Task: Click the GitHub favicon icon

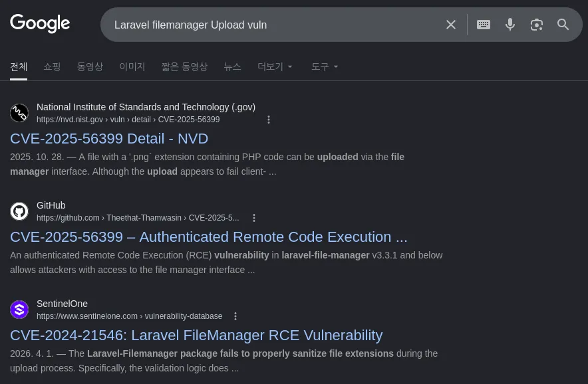Action: 19,211
